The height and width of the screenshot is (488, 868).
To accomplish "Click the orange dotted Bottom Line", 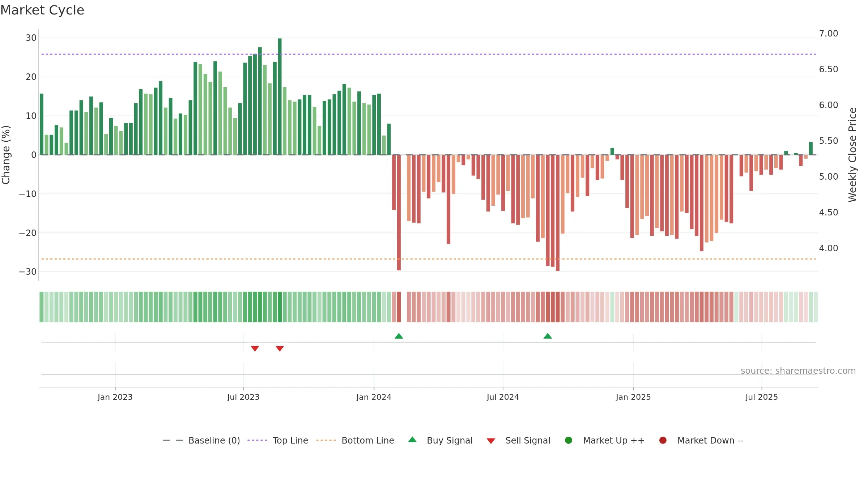I will tap(429, 259).
